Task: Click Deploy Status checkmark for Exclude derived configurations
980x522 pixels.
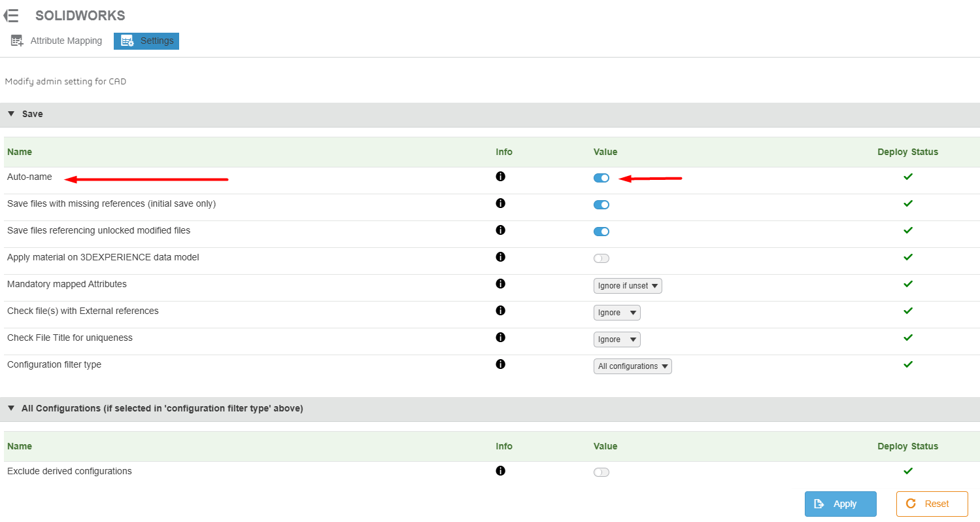Action: pyautogui.click(x=907, y=471)
